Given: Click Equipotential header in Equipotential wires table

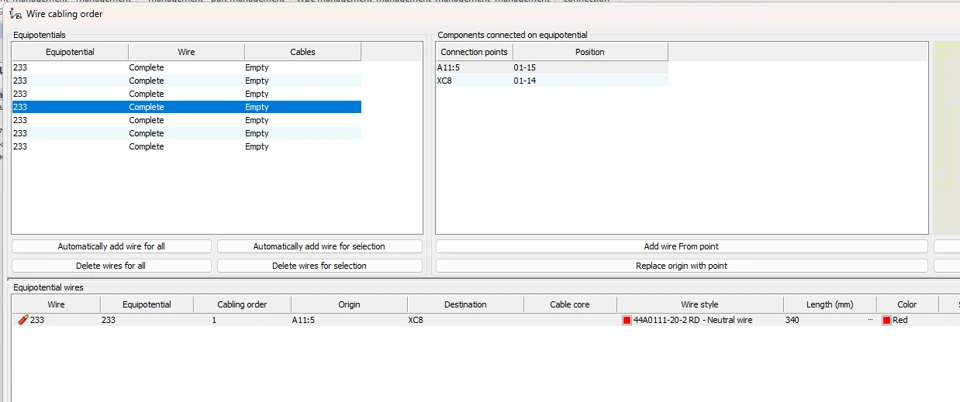Looking at the screenshot, I should click(x=147, y=305).
